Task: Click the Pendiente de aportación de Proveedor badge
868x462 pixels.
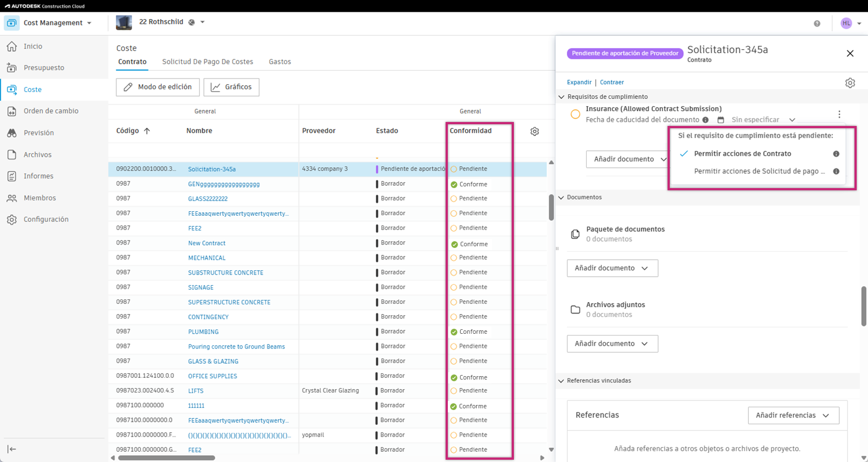Action: coord(625,54)
